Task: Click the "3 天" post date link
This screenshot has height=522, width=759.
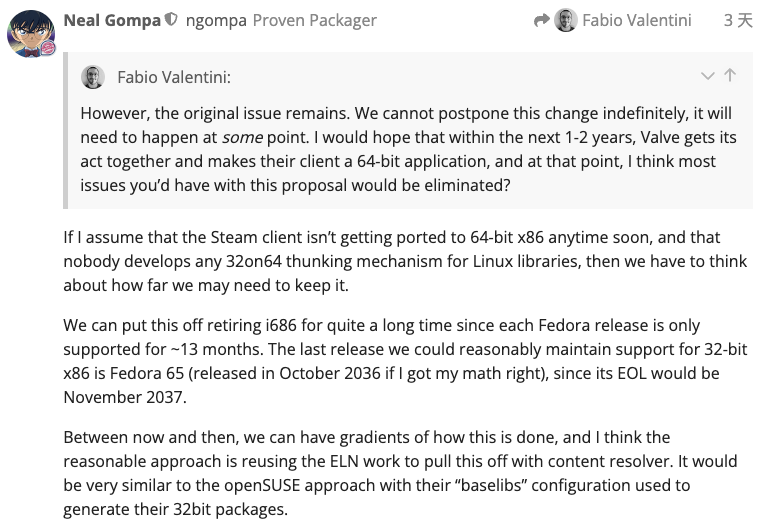Action: tap(737, 20)
